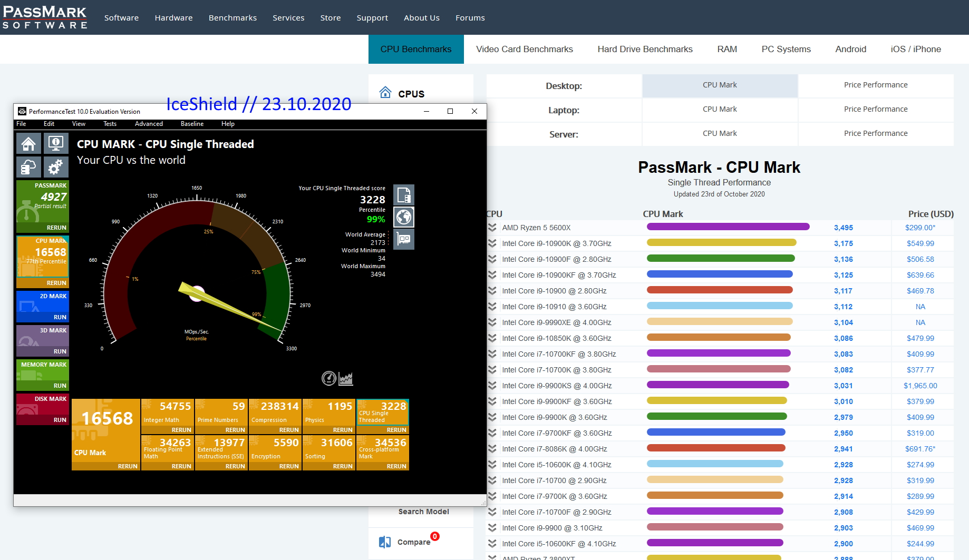
Task: Click the 3,495 score for Ryzen 5 5600X
Action: coord(843,228)
